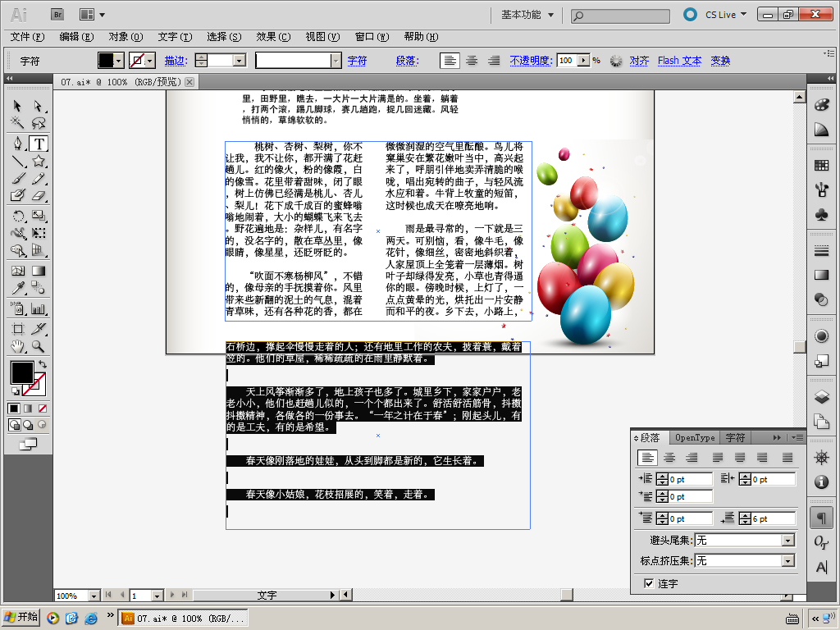Viewport: 840px width, 630px height.
Task: Click the opacity slider arrow button
Action: pyautogui.click(x=583, y=61)
